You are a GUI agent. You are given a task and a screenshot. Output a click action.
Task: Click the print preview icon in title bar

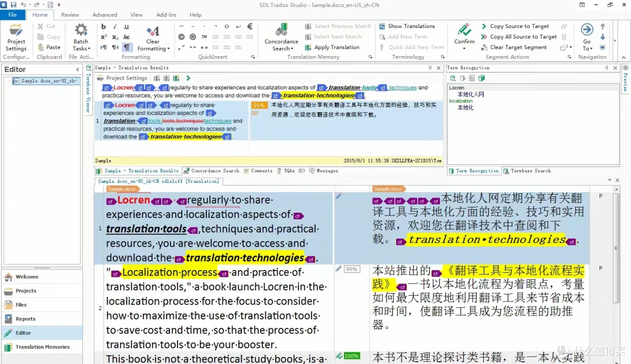click(50, 5)
